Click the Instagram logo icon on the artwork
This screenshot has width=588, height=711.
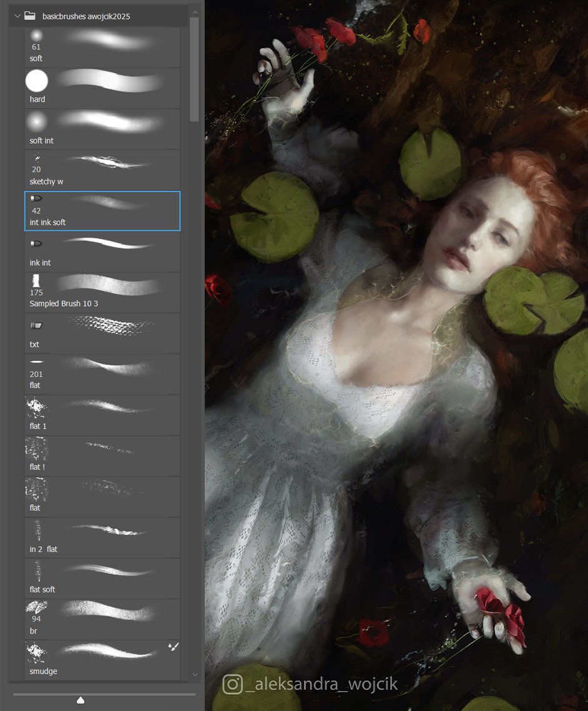coord(233,684)
